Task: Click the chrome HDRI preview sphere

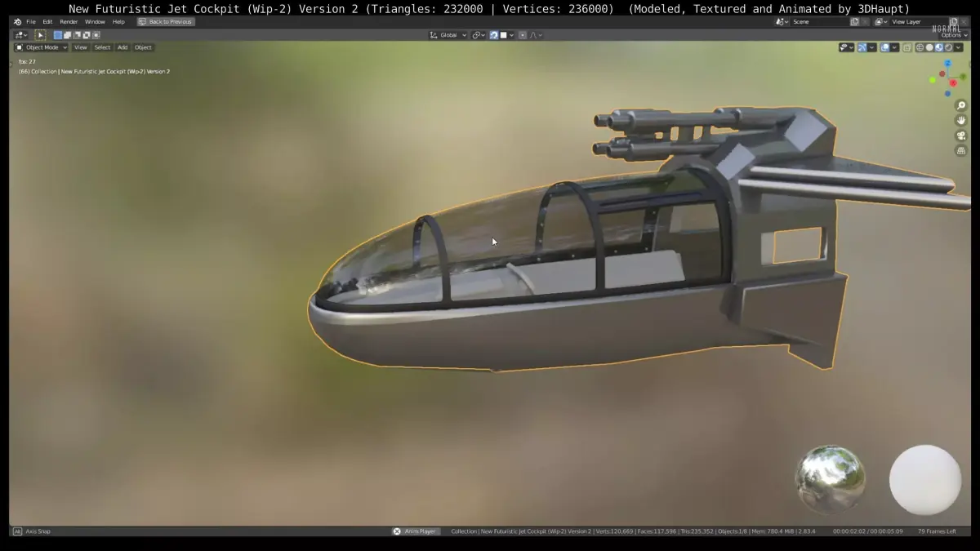Action: tap(831, 479)
